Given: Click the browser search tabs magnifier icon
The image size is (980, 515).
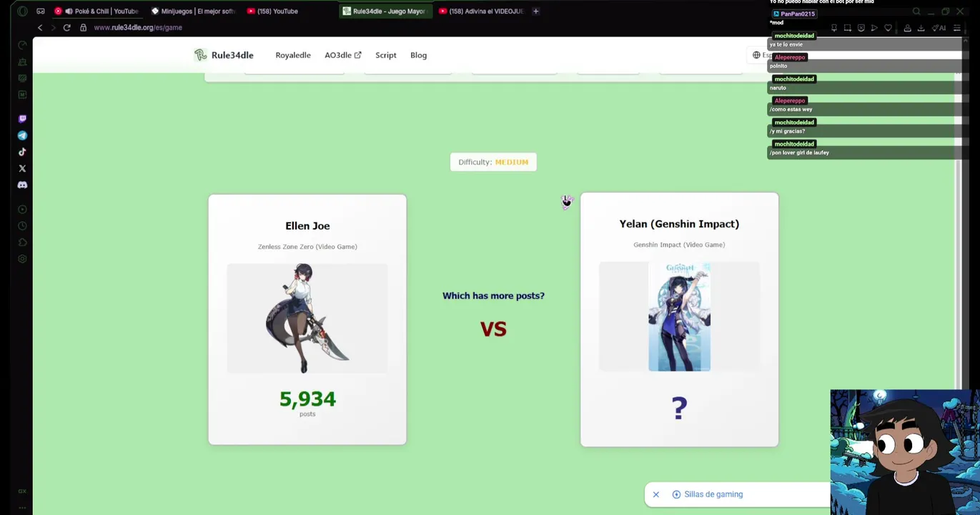Looking at the screenshot, I should click(916, 11).
